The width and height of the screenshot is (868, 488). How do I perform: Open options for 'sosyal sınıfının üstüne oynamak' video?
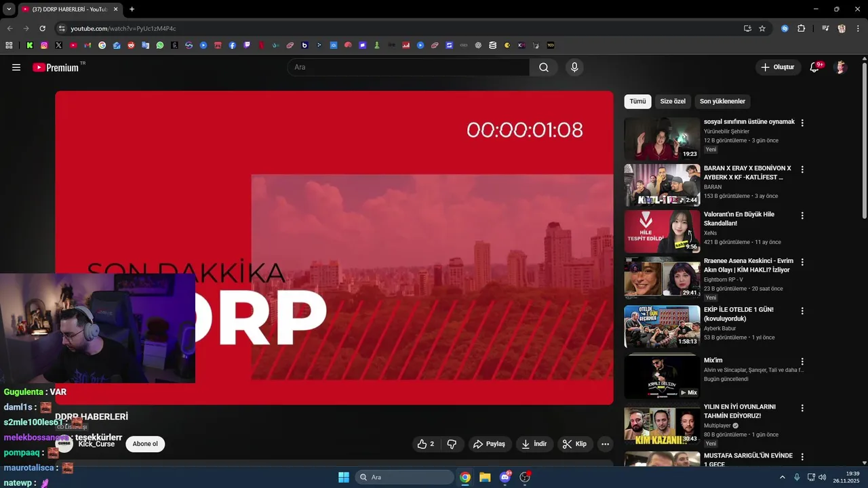click(802, 123)
